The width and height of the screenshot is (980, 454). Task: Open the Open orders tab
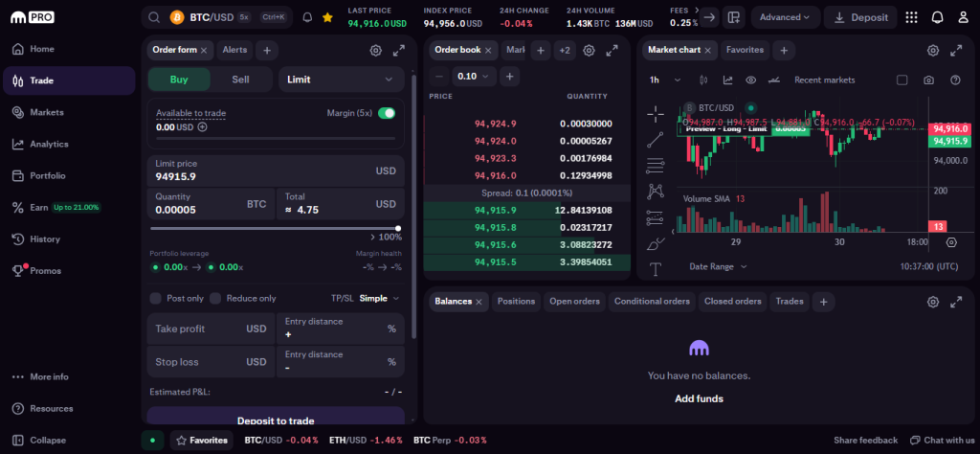click(x=574, y=302)
